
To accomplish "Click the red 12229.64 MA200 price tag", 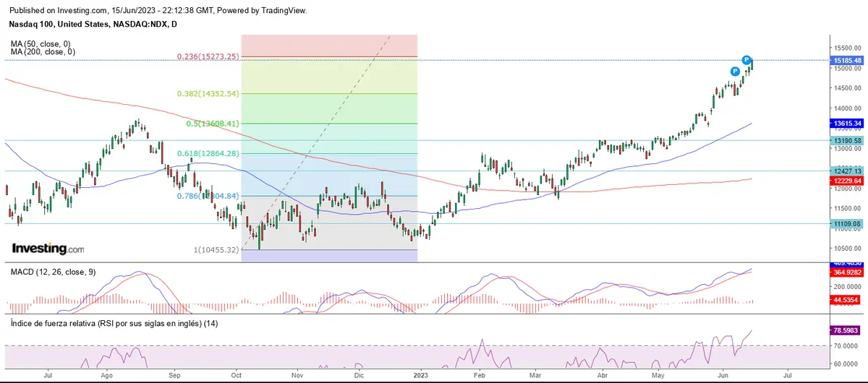I will pos(847,181).
